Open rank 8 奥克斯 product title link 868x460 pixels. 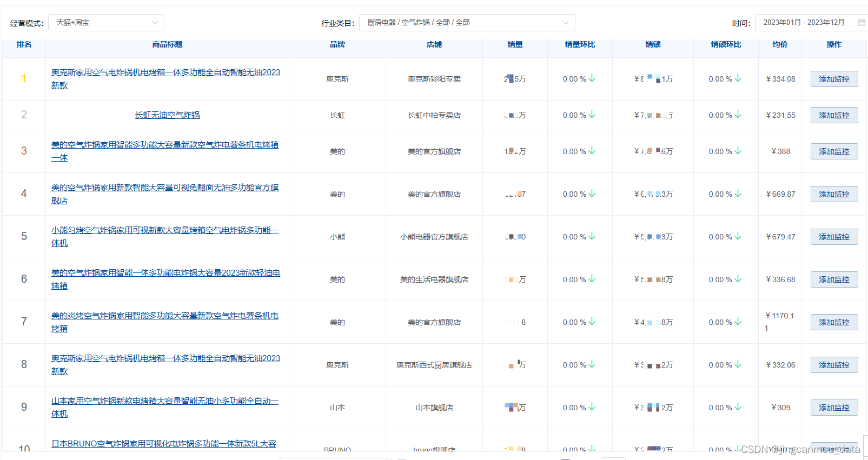coord(166,365)
